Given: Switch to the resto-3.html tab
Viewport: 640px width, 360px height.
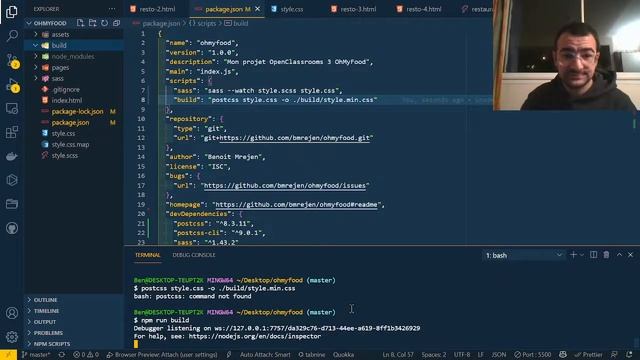Looking at the screenshot, I should 358,9.
